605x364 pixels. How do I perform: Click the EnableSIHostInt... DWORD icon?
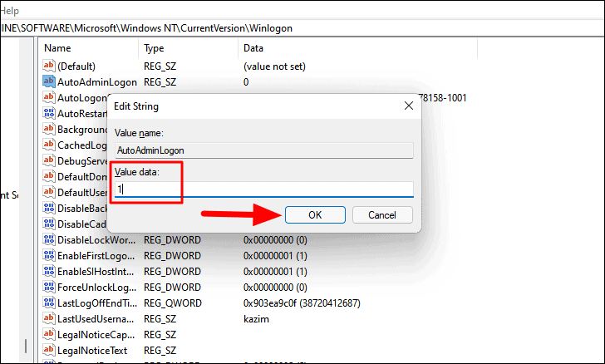click(x=48, y=272)
